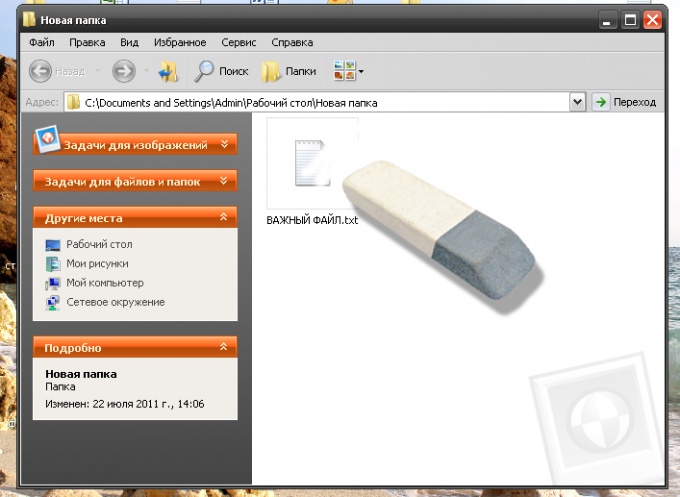
Task: Minimize the Новая папка window
Action: [x=607, y=20]
